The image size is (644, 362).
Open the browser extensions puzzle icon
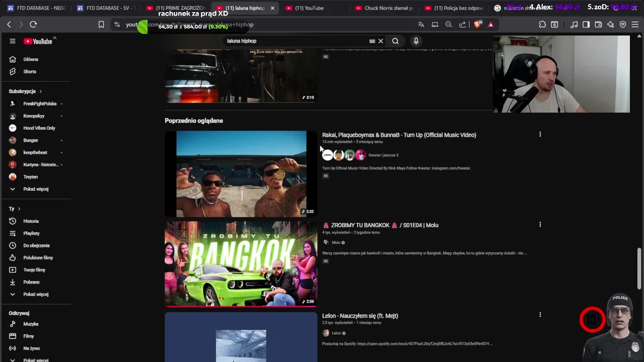[x=542, y=25]
